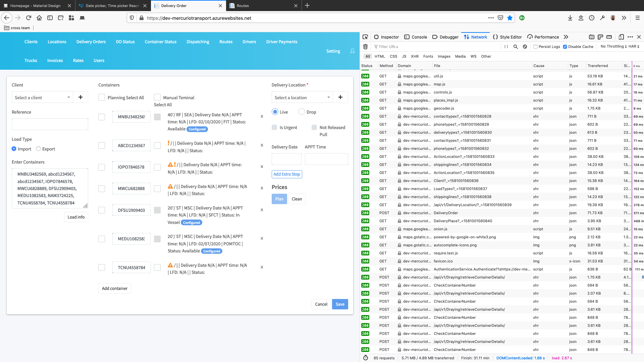This screenshot has width=644, height=362.
Task: Click the browser reload button
Action: coord(29,18)
